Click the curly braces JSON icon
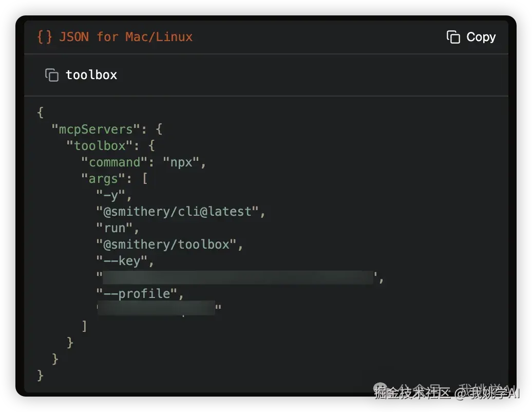The image size is (532, 412). coord(45,36)
